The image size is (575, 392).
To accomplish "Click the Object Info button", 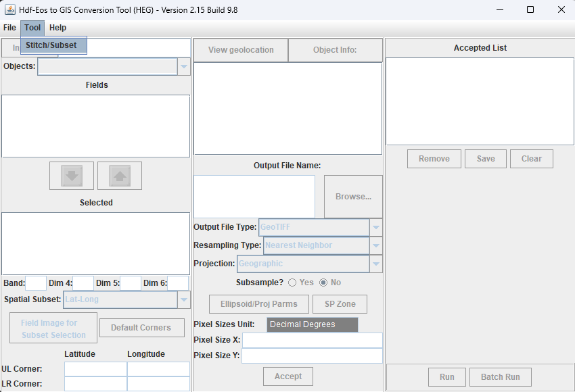I will (x=335, y=50).
